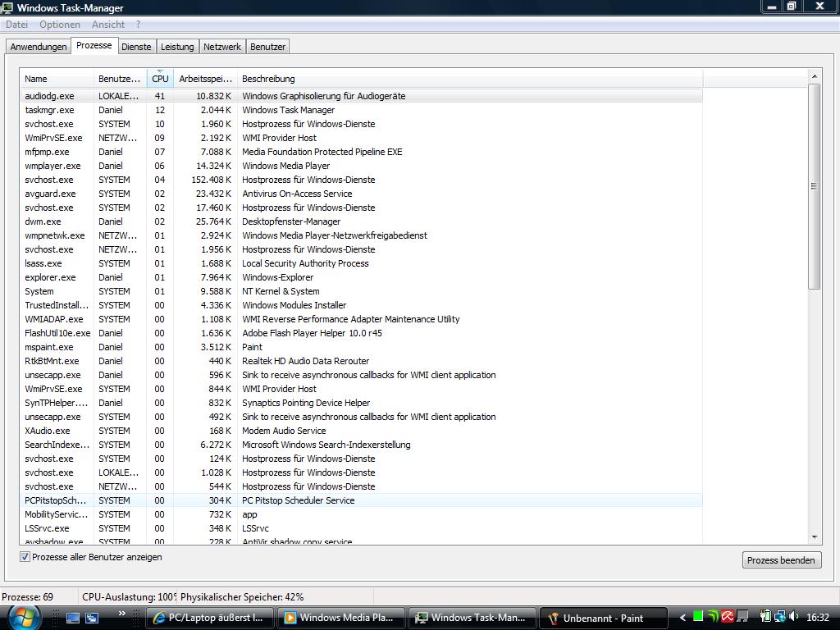Click the vertical scrollbar thumb of the process list
Viewport: 840px width, 630px height.
tap(815, 186)
